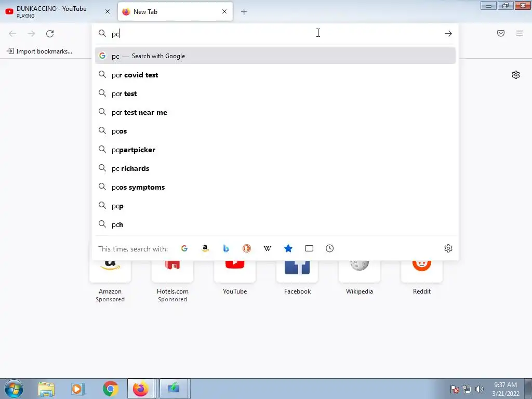Select the 'pch' suggestion
Viewport: 532px width, 399px height.
click(275, 224)
